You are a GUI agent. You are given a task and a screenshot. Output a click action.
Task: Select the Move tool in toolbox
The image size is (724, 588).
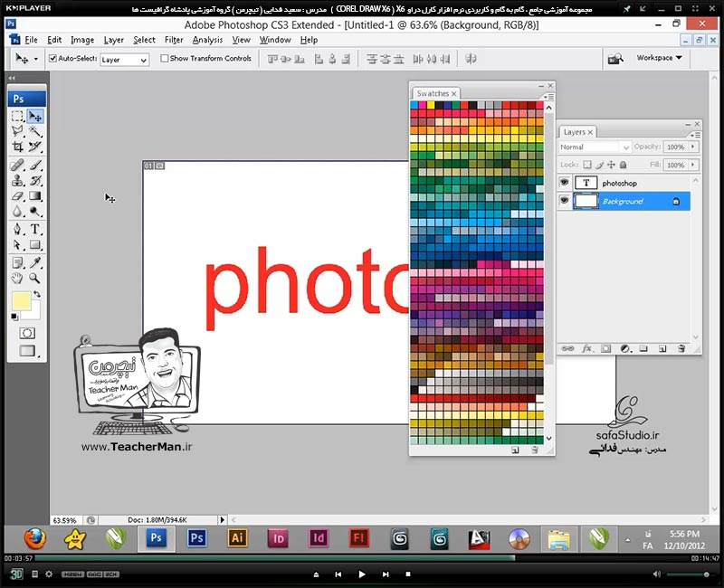35,116
